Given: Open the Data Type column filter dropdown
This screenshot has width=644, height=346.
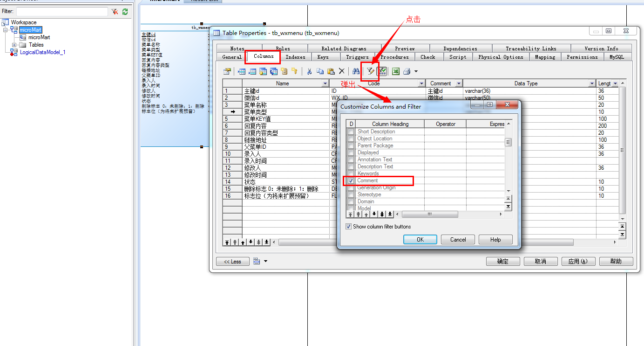Looking at the screenshot, I should (592, 83).
